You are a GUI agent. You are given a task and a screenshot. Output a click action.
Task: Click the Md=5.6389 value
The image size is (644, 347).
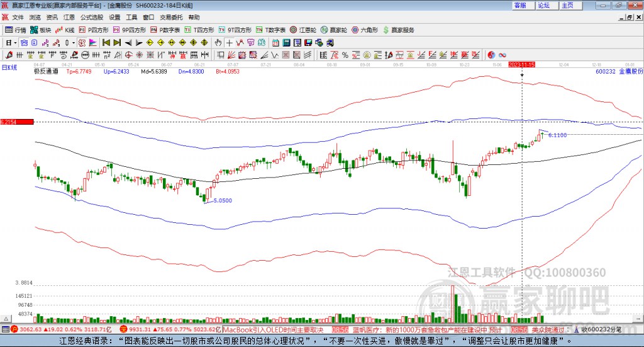(153, 72)
